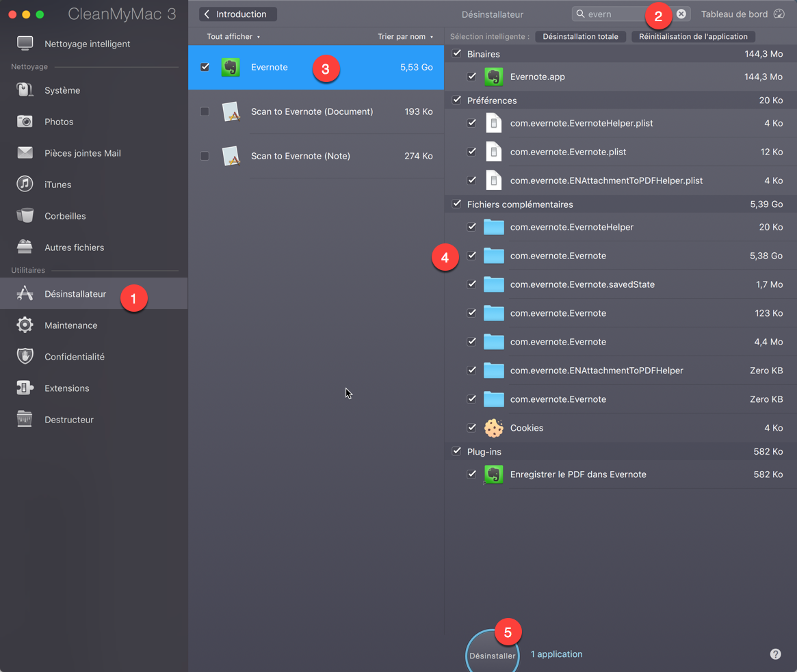Choose Désinstallation totale smart selection
Screen dimensions: 797x672
580,36
